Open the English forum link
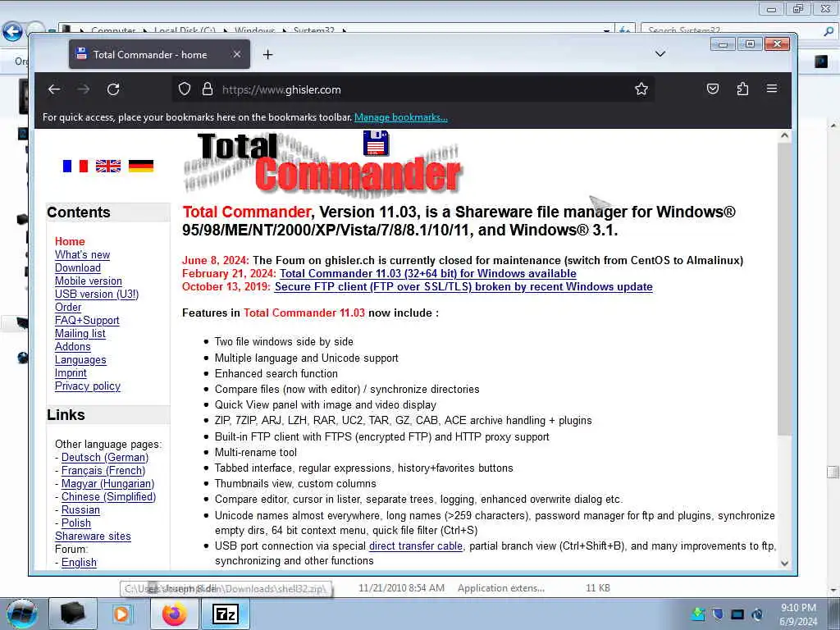The width and height of the screenshot is (840, 630). click(x=79, y=563)
